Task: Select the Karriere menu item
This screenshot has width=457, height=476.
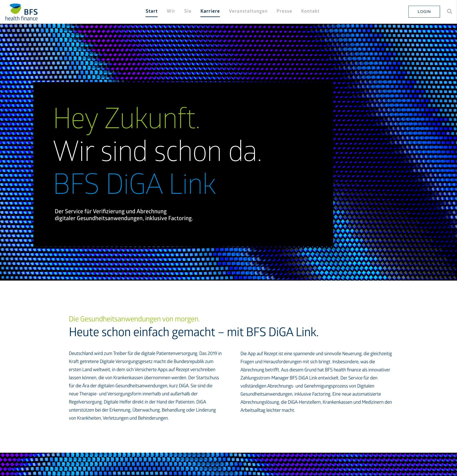Action: tap(210, 11)
